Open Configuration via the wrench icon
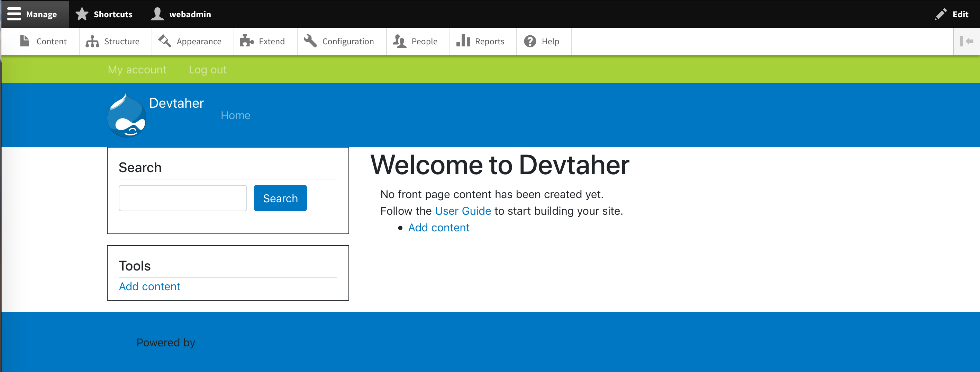Viewport: 980px width, 372px height. click(x=310, y=41)
